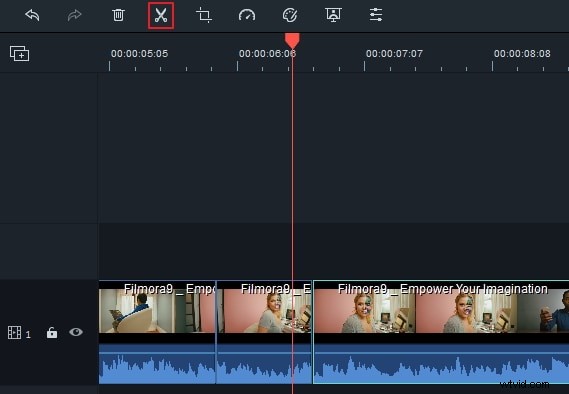Click timecode 00:00:08:08 on the ruler
The width and height of the screenshot is (569, 394).
(x=522, y=54)
